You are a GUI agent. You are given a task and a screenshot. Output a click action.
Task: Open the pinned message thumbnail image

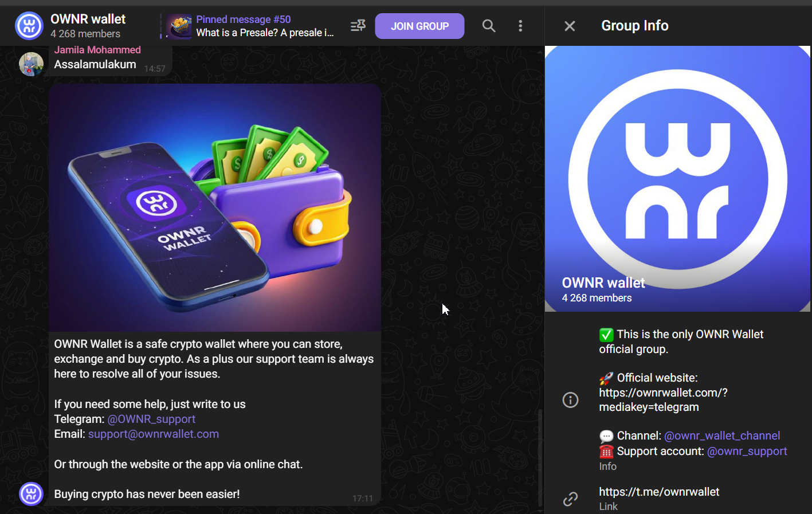point(179,26)
